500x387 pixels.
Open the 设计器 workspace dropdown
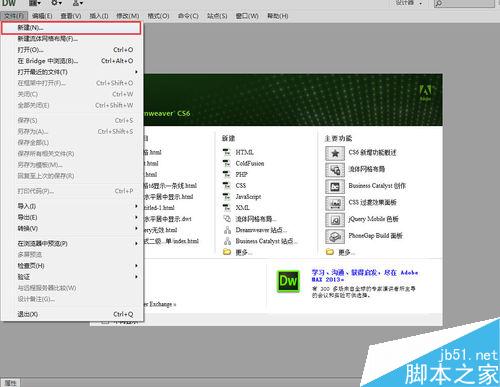409,3
